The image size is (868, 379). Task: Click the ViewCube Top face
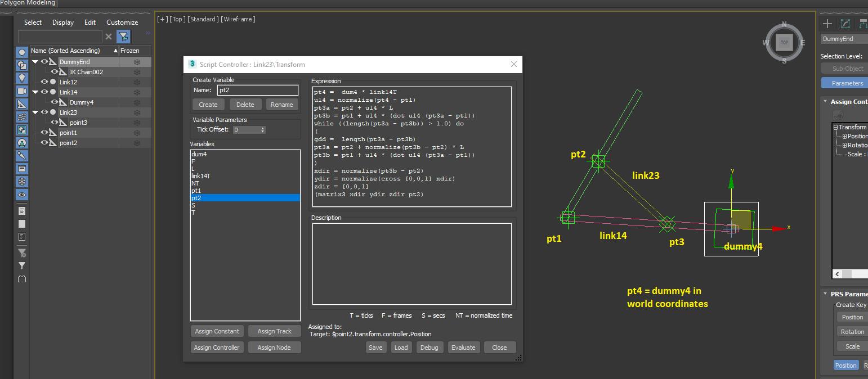(784, 42)
